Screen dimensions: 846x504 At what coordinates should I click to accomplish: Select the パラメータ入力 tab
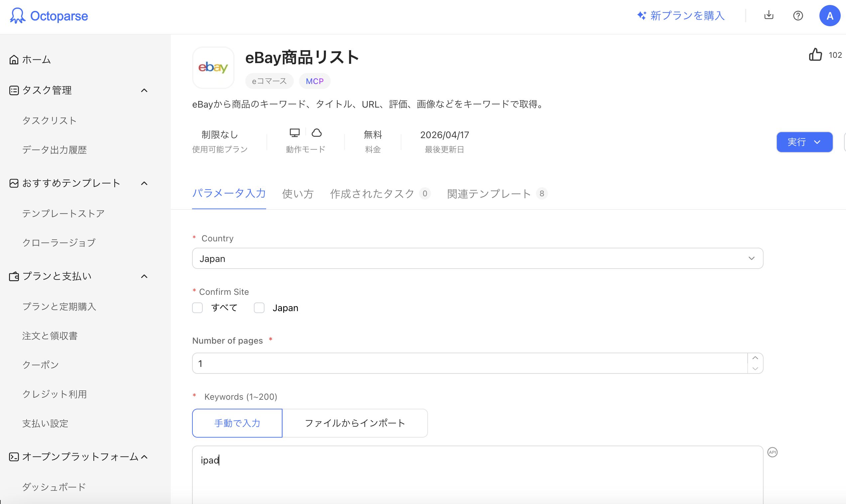click(x=229, y=194)
